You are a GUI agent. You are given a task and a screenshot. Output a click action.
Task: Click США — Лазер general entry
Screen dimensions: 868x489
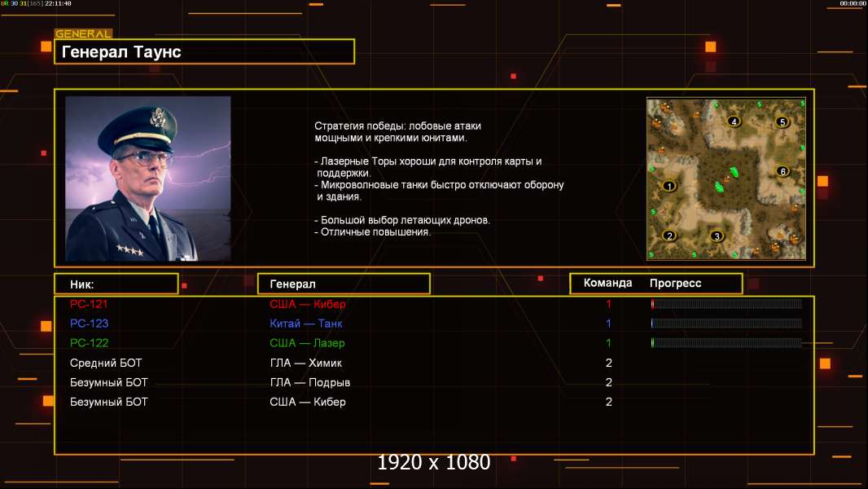307,343
